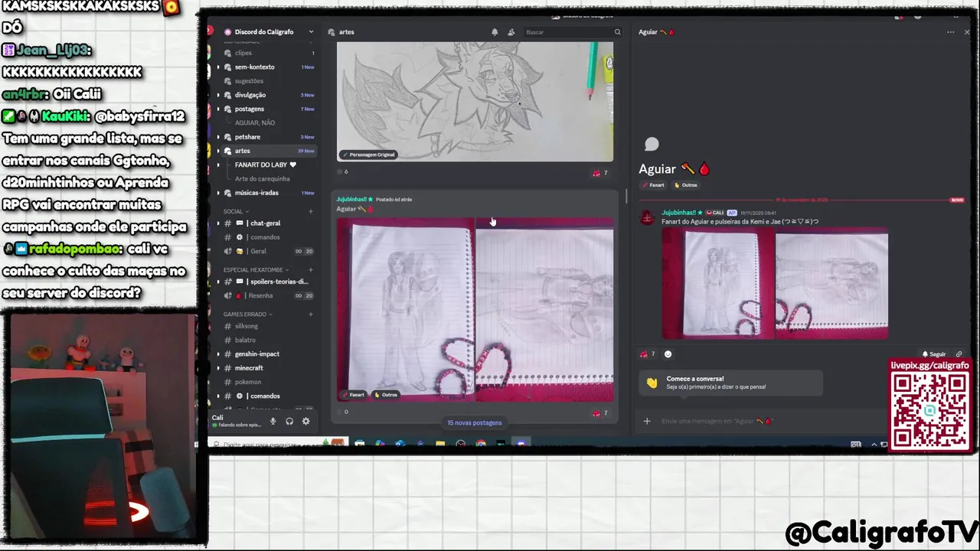Open more options ellipsis in Aguiar thread
The image size is (980, 551).
point(950,32)
